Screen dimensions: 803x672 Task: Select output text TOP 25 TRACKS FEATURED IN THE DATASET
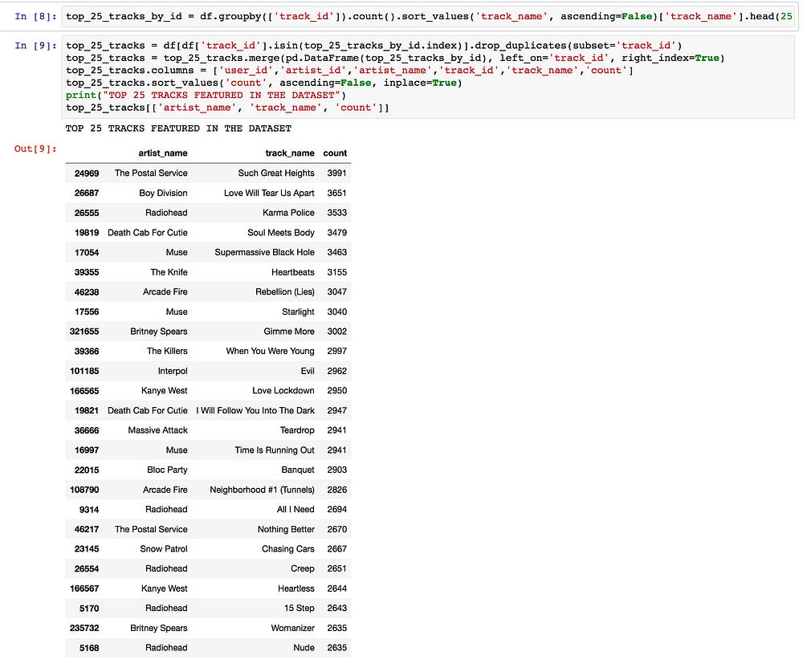click(x=178, y=128)
